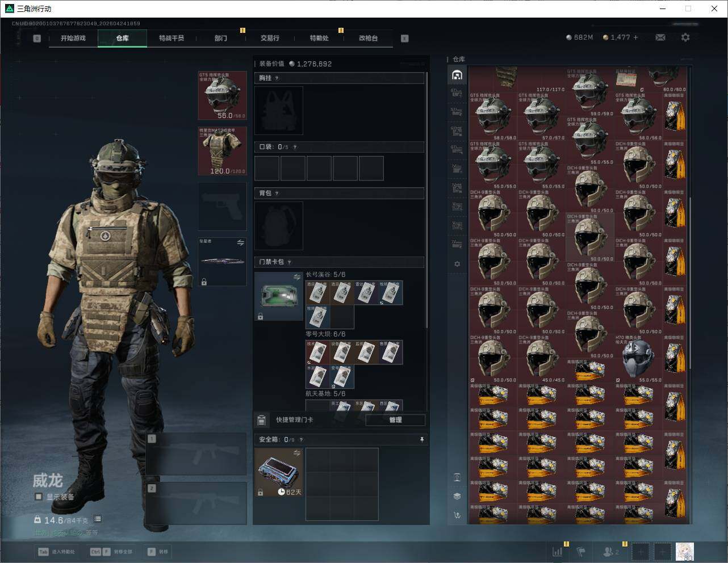Click the 管理 button
Image resolution: width=728 pixels, height=563 pixels.
click(395, 420)
